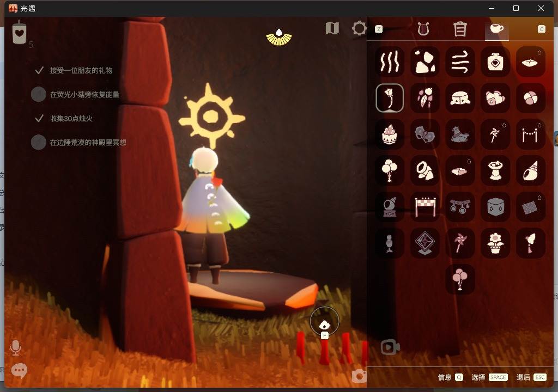Select the large pink pinwheel beside the flowerpot

[460, 243]
